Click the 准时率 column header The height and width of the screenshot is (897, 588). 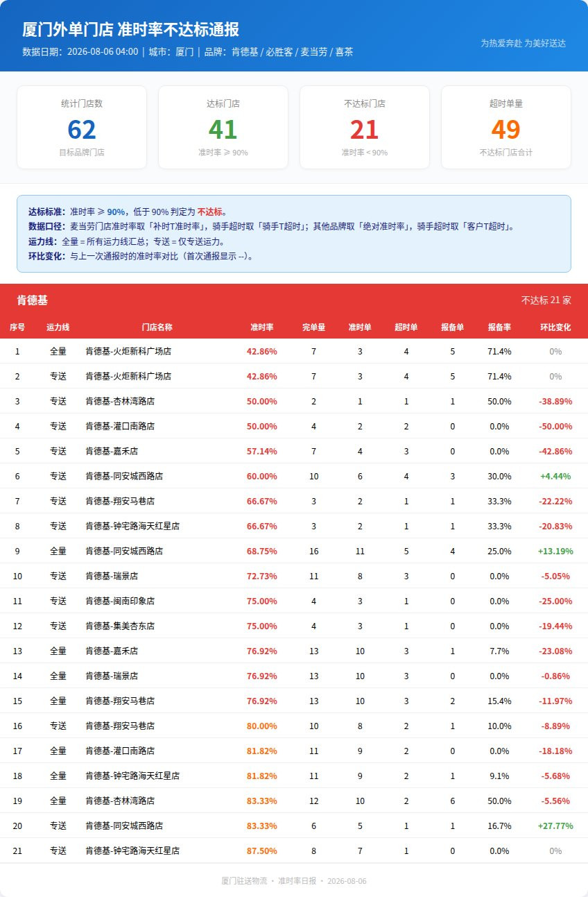click(261, 327)
